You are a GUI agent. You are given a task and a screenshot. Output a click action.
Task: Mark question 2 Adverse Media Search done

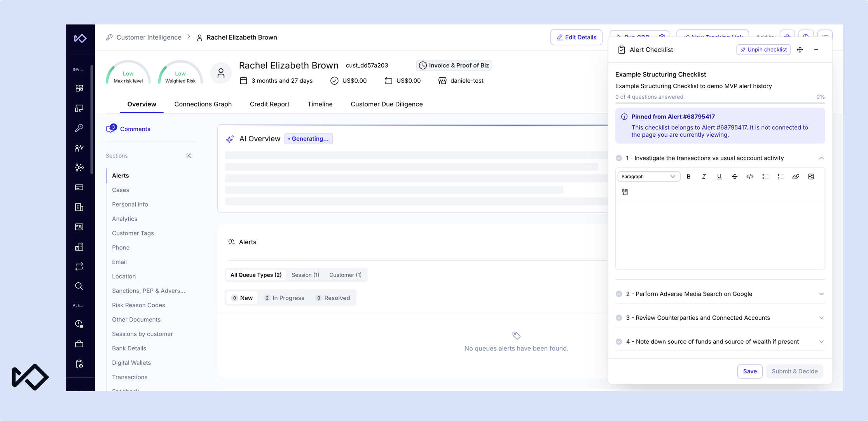[619, 294]
